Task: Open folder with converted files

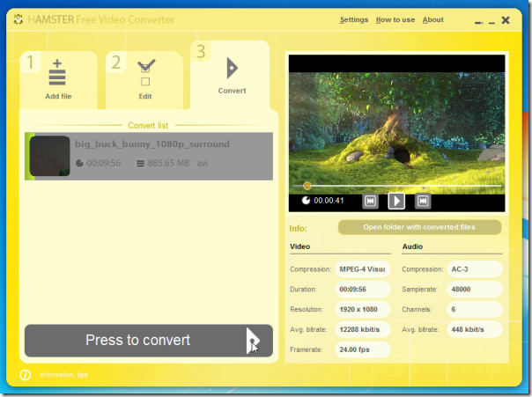Action: coord(419,227)
